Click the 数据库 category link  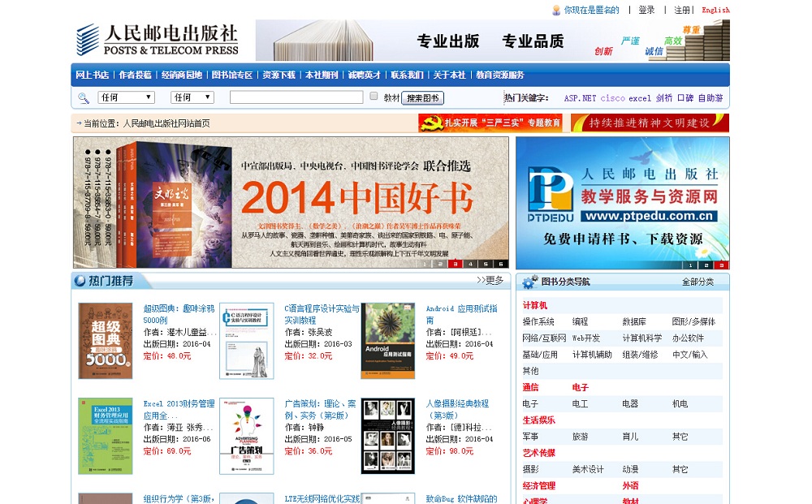pyautogui.click(x=634, y=322)
